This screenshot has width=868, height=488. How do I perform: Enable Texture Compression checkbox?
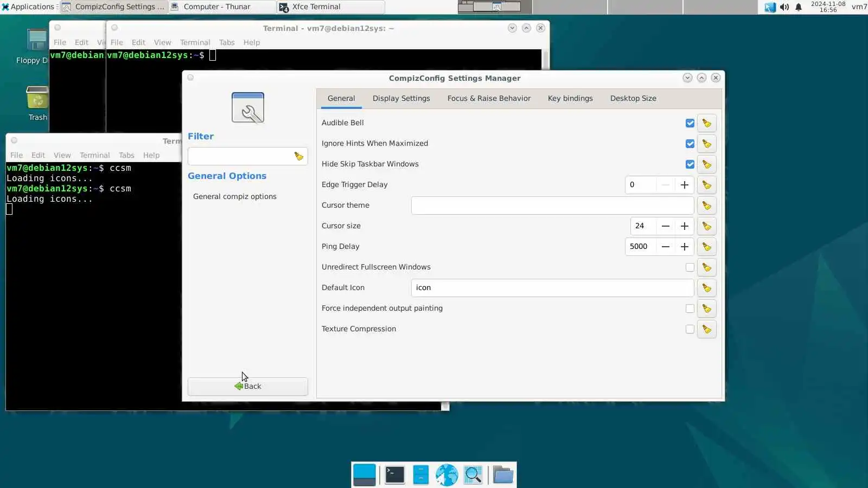pyautogui.click(x=690, y=329)
